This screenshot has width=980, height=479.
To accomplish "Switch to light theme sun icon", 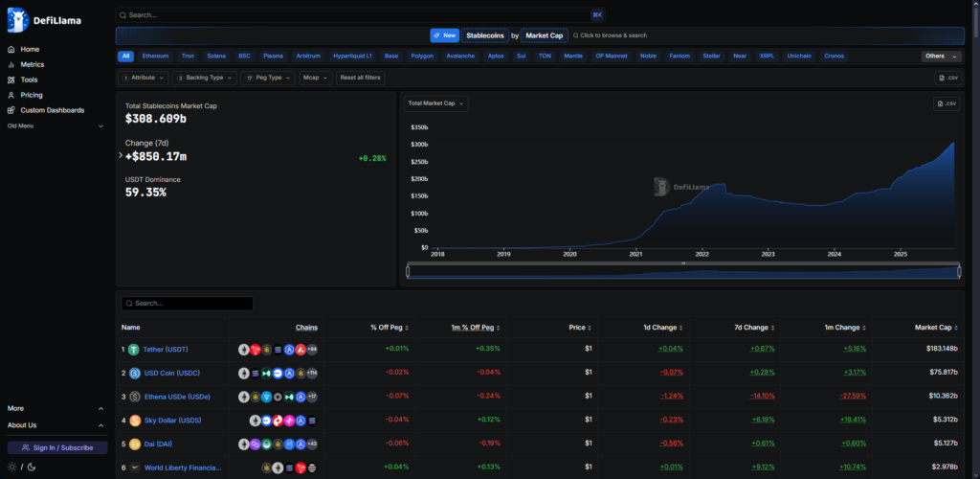I will click(11, 467).
